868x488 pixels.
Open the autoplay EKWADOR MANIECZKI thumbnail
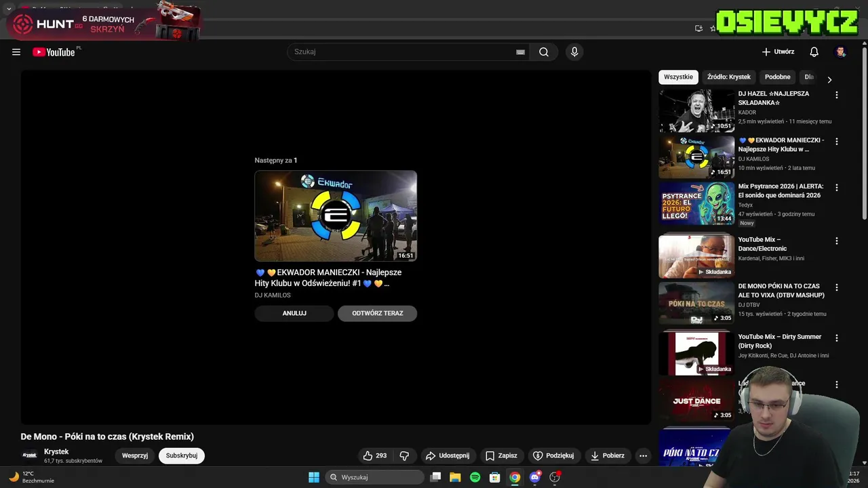[x=336, y=216]
